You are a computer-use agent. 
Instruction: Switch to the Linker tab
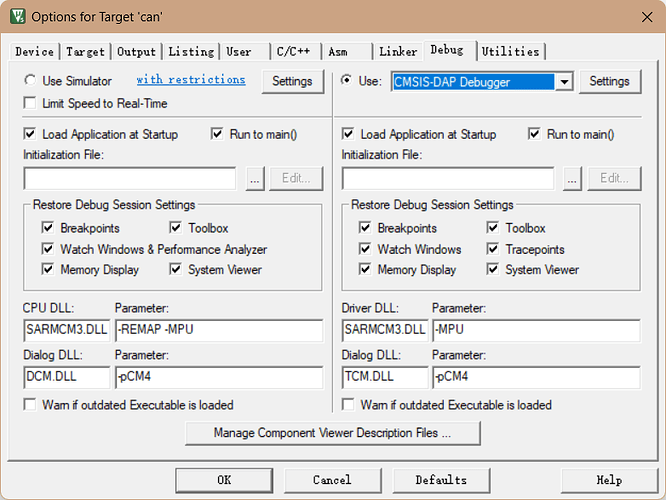(398, 52)
